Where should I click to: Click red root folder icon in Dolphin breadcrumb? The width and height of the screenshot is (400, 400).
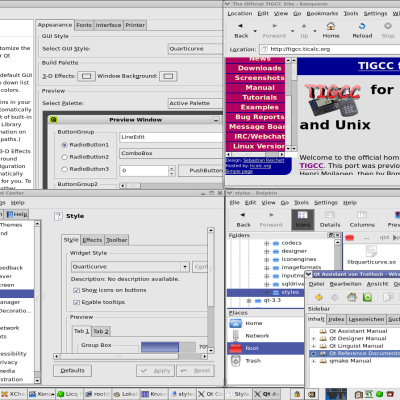349,238
